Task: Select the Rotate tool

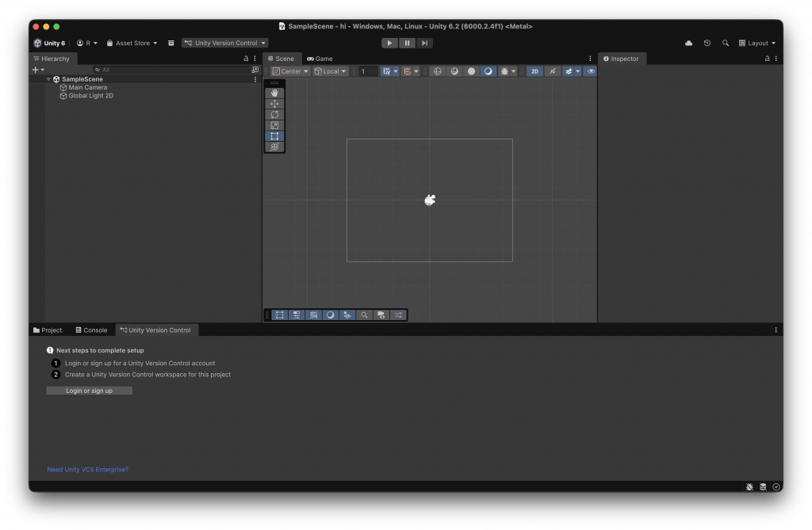Action: (274, 114)
